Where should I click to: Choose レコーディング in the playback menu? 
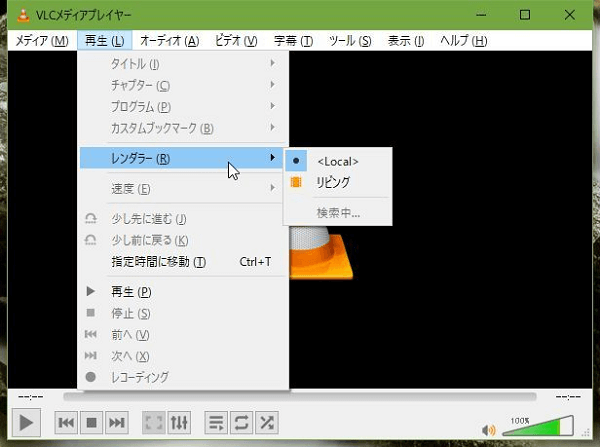point(183,377)
